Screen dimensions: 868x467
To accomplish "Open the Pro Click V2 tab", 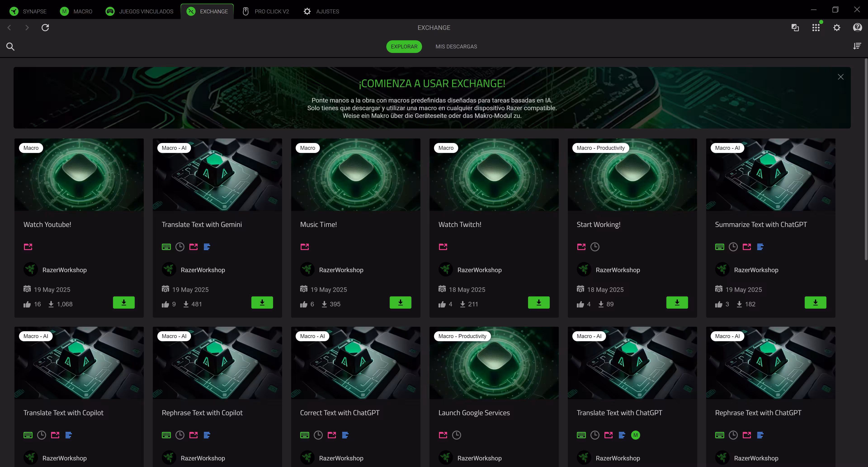I will point(266,11).
